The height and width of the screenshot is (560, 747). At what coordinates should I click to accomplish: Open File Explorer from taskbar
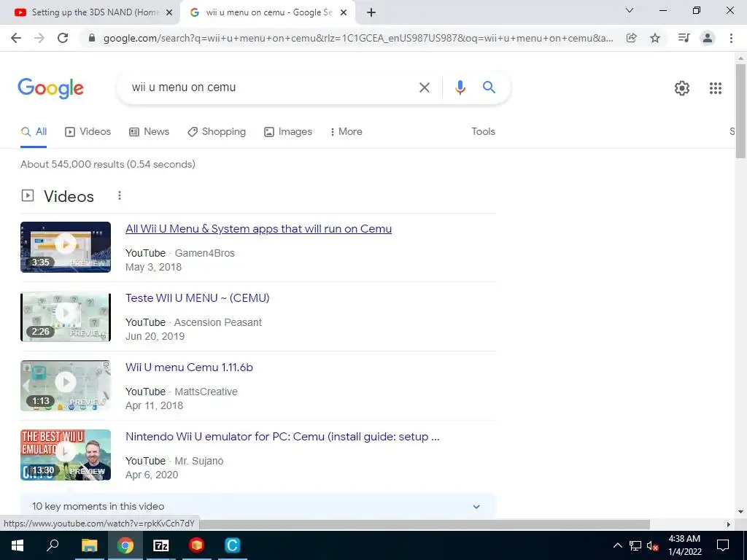click(89, 545)
